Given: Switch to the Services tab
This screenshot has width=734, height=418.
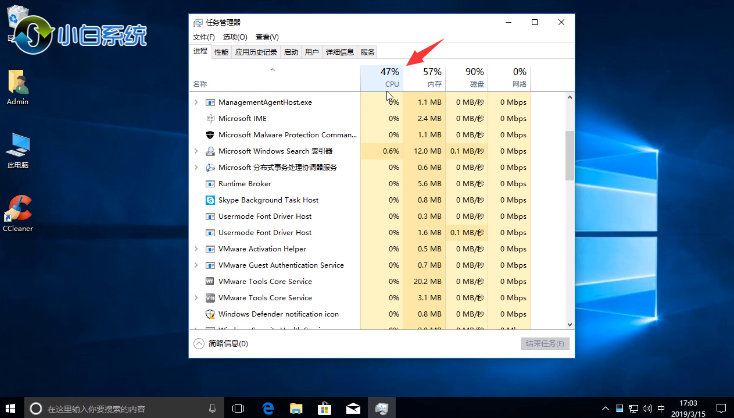Looking at the screenshot, I should (x=368, y=52).
